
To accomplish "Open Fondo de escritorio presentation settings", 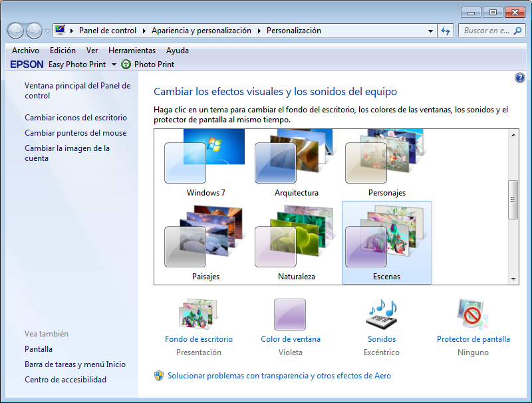I will (x=198, y=339).
